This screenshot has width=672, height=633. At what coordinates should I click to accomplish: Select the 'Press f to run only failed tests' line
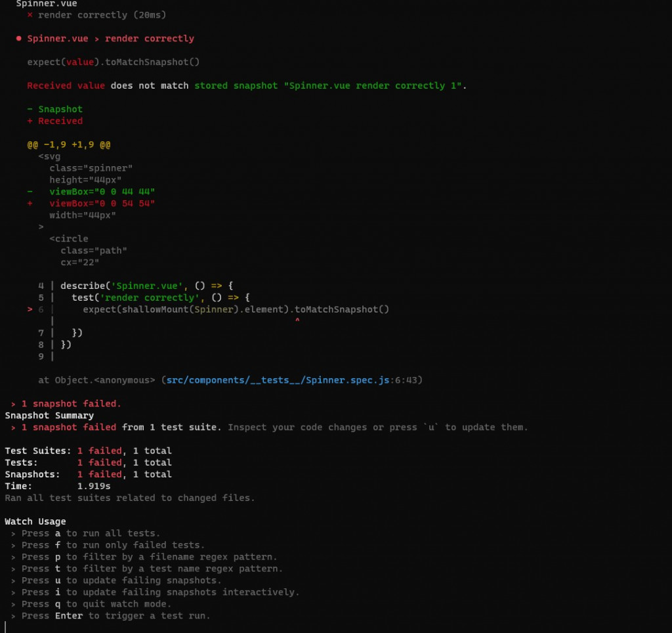108,545
